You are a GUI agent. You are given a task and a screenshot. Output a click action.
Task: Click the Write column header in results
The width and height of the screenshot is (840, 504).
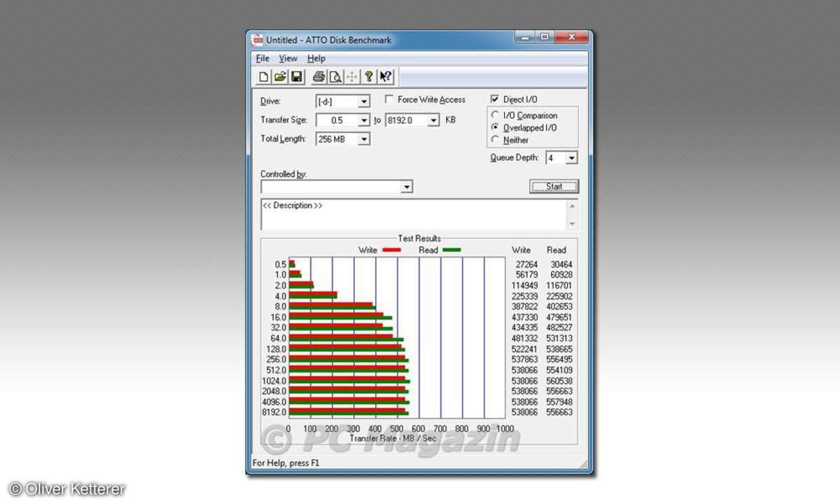521,250
